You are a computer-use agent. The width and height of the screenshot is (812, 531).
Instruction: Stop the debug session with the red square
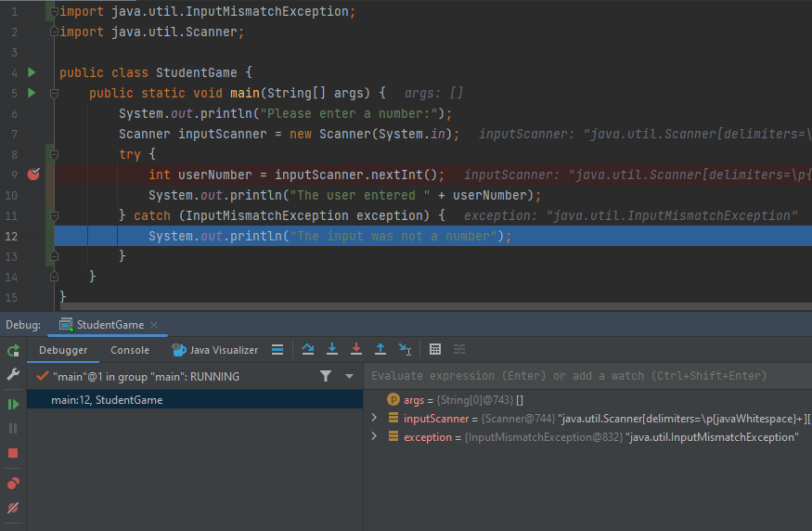pos(13,453)
